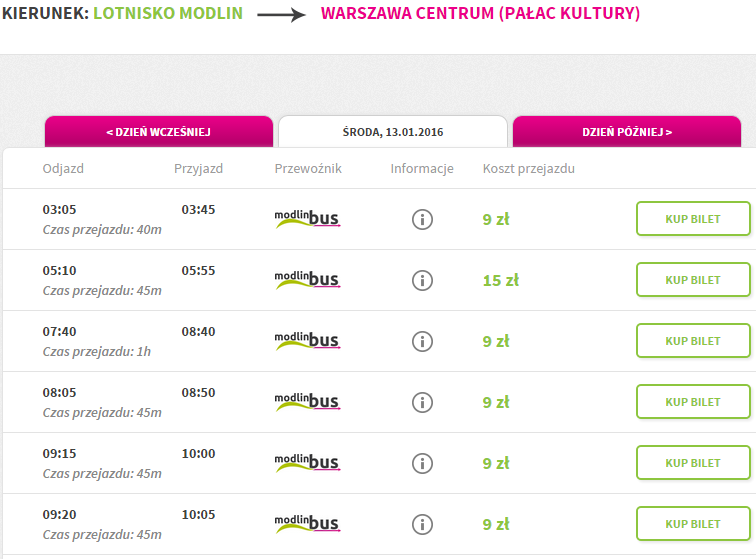756x559 pixels.
Task: Buy ticket for the 07:40 bus
Action: tap(693, 341)
